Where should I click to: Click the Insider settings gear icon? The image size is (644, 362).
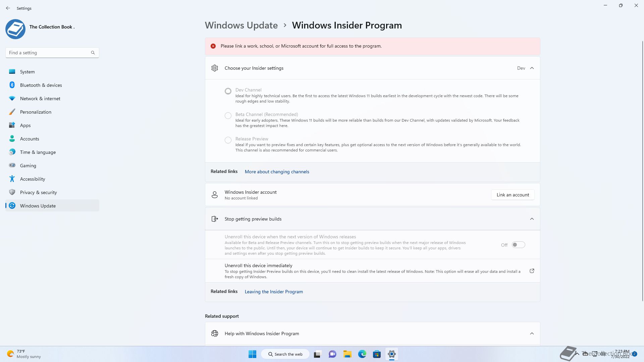(x=215, y=68)
